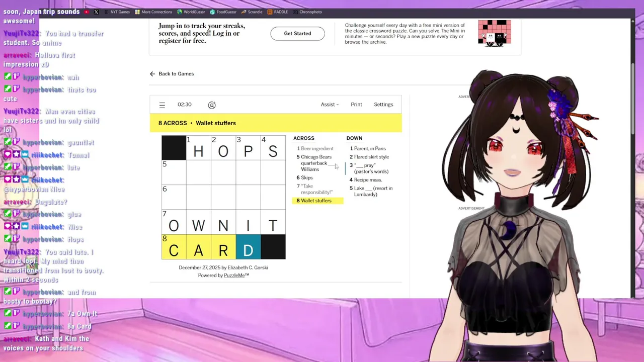Go Back to Games
Image resolution: width=644 pixels, height=362 pixels.
point(172,73)
